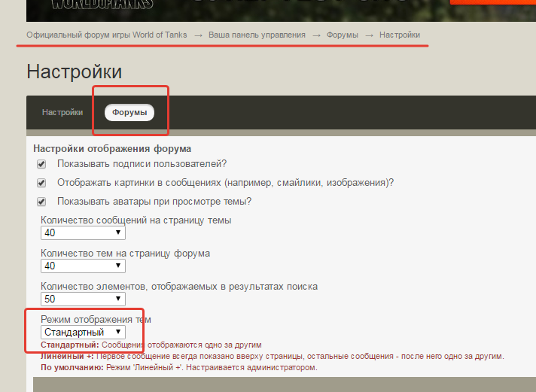Open search results count dropdown showing 50
Screen dimensions: 536x392
pos(83,299)
